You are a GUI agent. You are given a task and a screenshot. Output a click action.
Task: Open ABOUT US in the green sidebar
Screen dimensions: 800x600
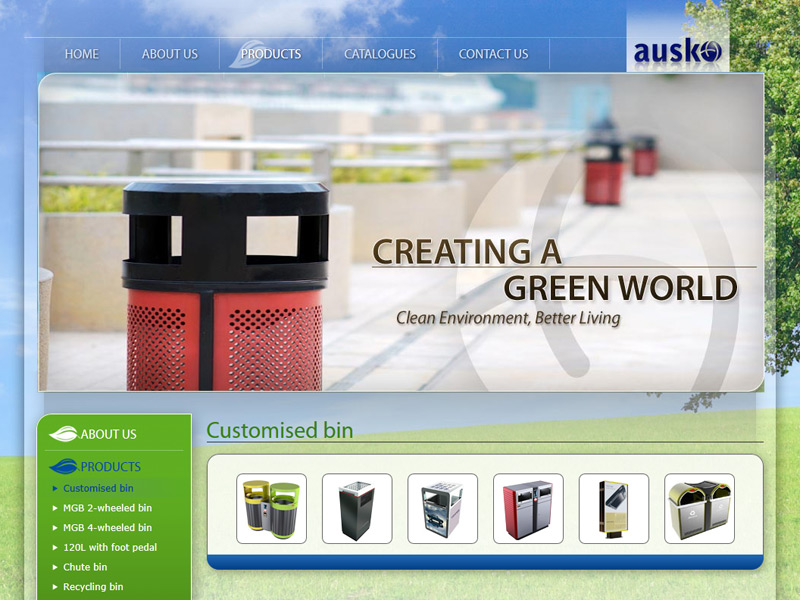pos(108,434)
